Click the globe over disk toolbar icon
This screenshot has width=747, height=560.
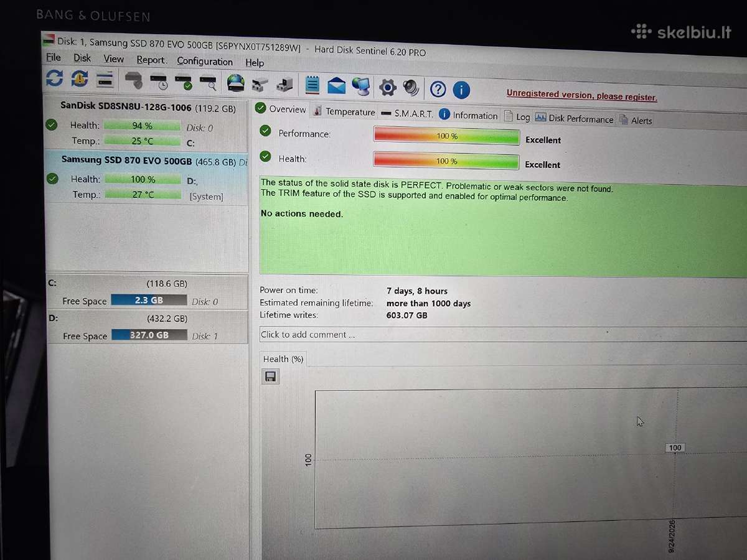(x=236, y=83)
